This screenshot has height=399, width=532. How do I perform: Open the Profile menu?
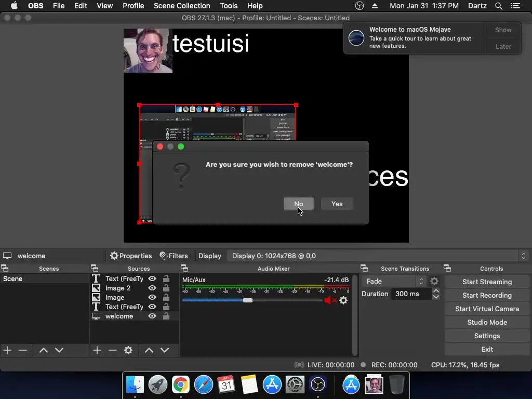point(134,6)
